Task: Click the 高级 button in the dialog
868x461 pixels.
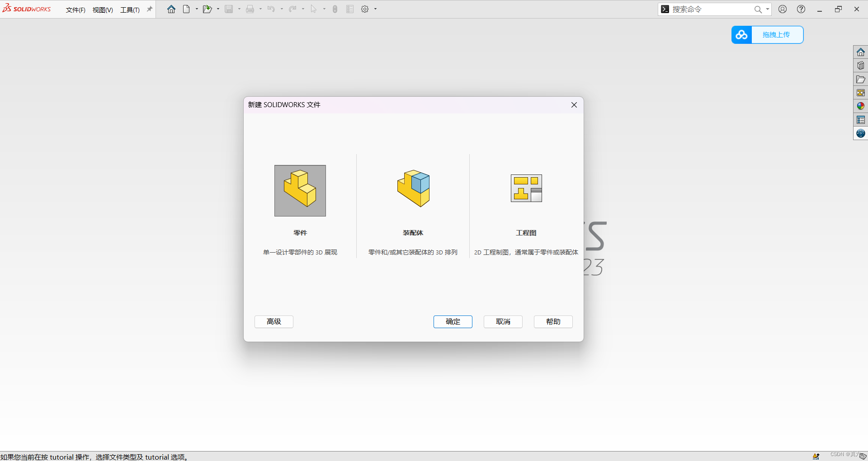Action: coord(274,322)
